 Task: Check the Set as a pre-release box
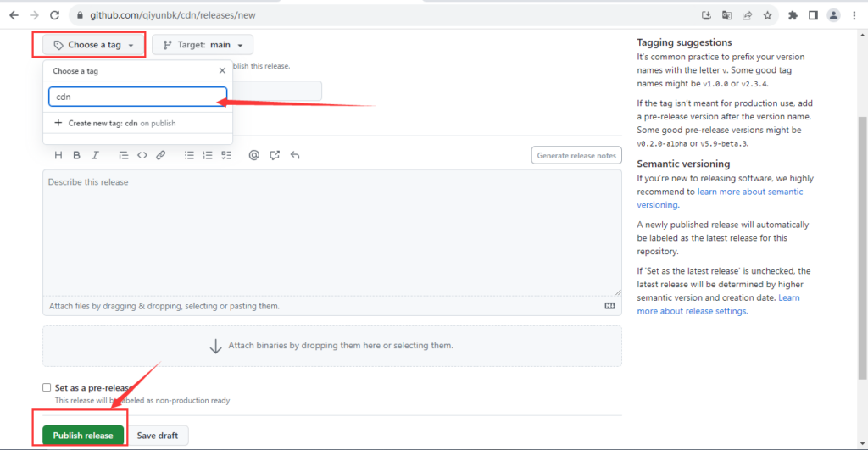(47, 387)
